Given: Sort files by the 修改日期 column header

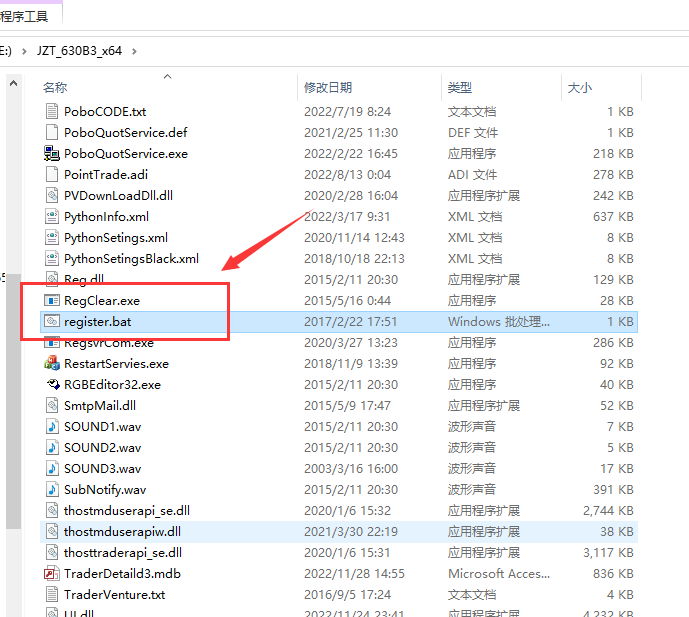Looking at the screenshot, I should click(328, 87).
